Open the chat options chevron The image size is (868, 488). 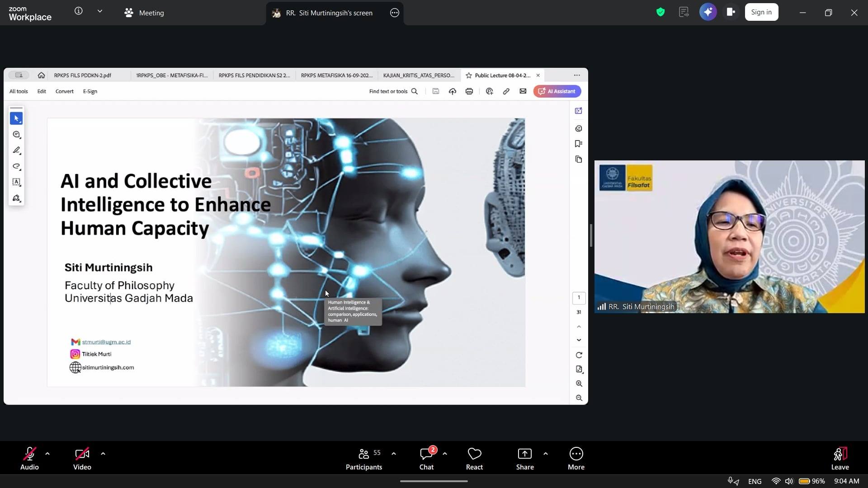[445, 454]
